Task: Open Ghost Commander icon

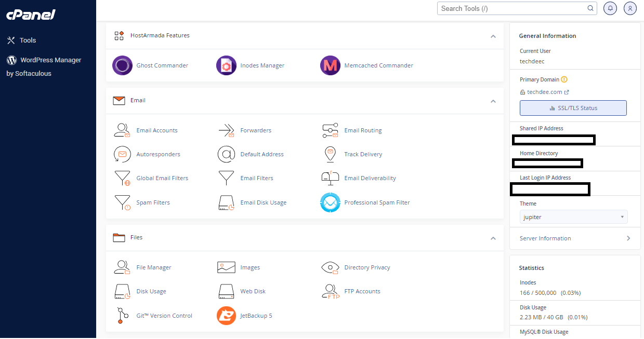Action: [123, 65]
